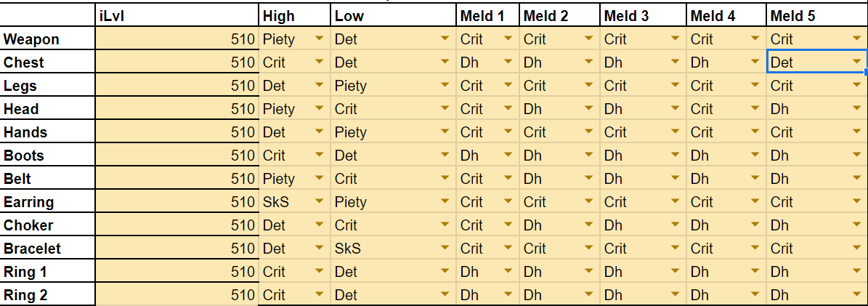Expand the Choker Meld 4 dropdown arrow
Viewport: 868px width, 306px height.
(x=755, y=225)
